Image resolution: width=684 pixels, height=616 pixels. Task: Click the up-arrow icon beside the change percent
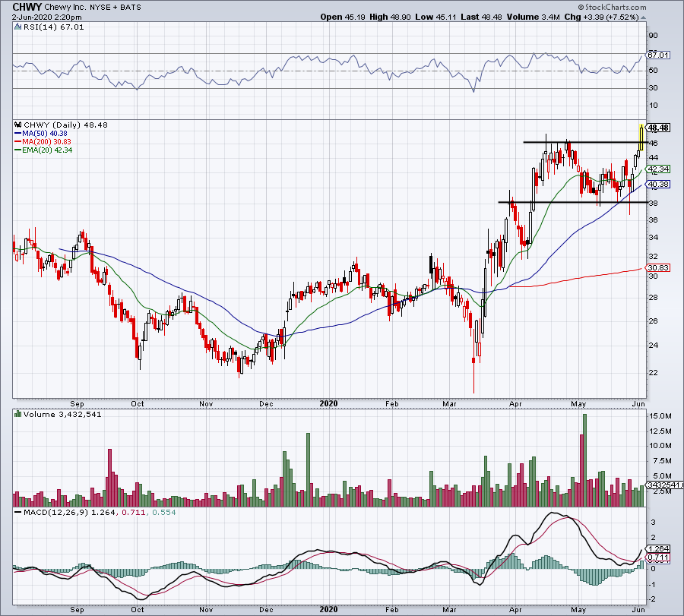(644, 18)
